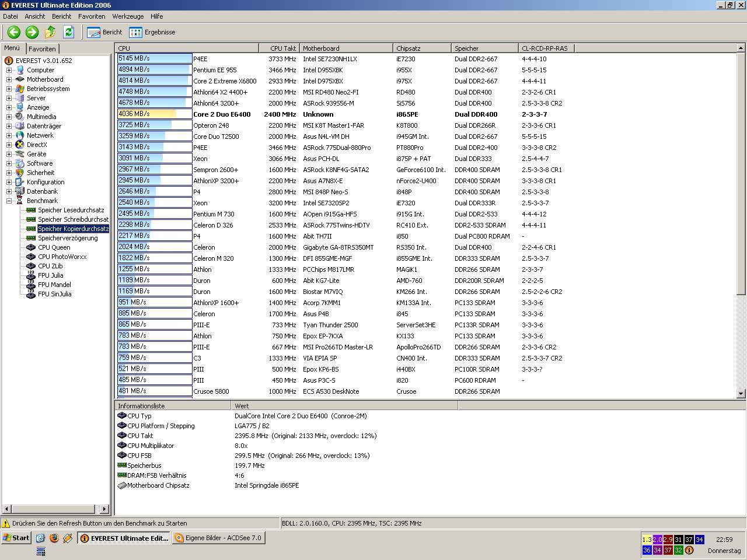This screenshot has width=747, height=560.
Task: Open the Hilfe menu
Action: pos(157,16)
